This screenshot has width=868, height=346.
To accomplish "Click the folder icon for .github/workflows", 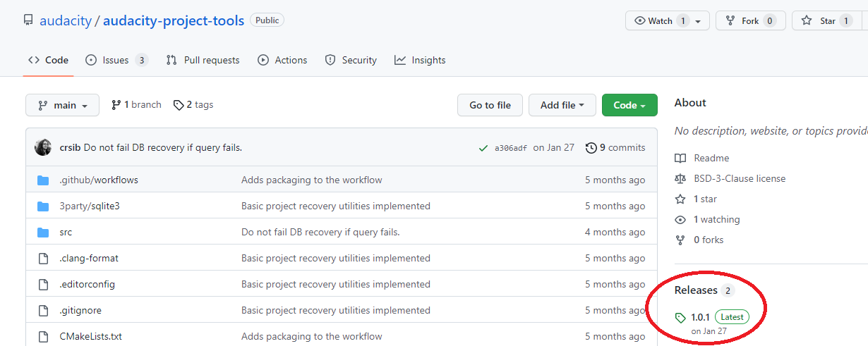I will point(43,180).
